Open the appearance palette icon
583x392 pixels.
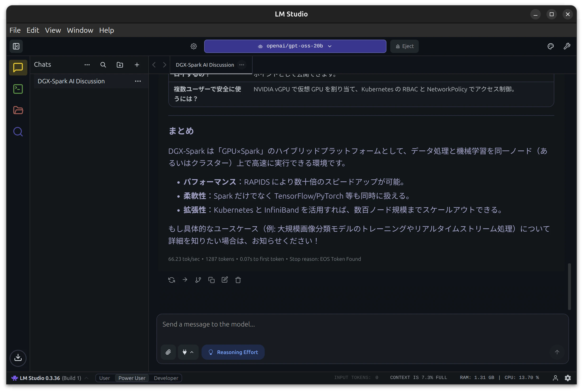click(550, 46)
